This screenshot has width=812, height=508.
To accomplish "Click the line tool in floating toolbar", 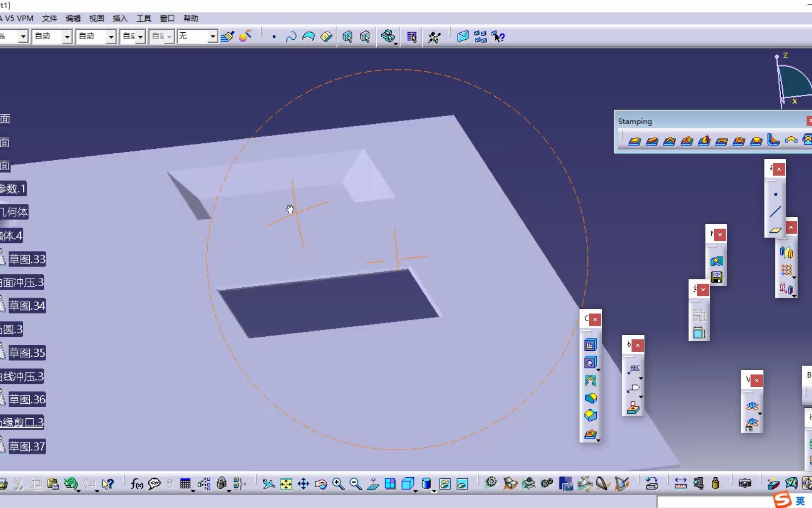I will coord(775,212).
